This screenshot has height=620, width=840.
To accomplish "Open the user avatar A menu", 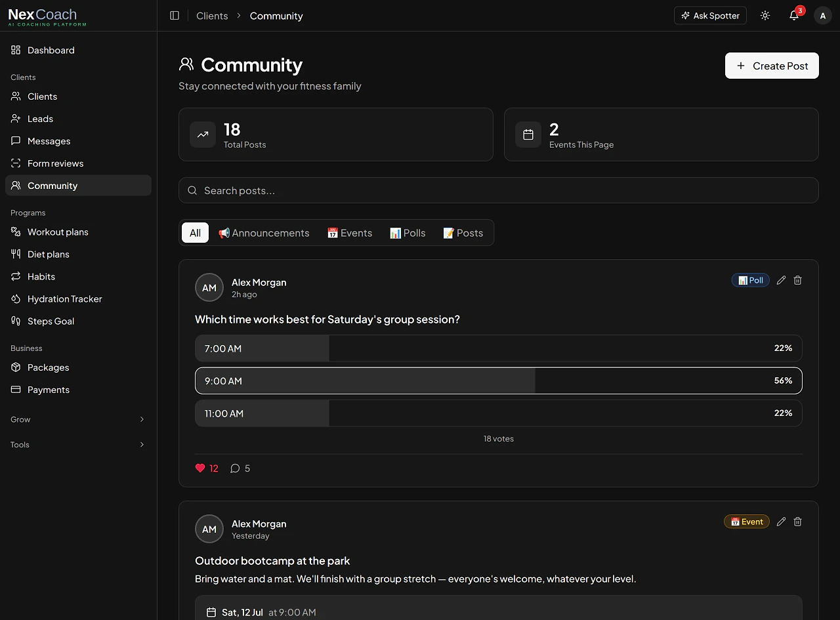I will (823, 16).
